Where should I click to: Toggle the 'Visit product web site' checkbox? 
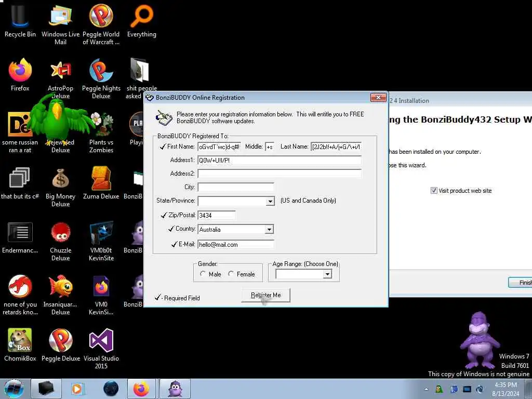(434, 191)
